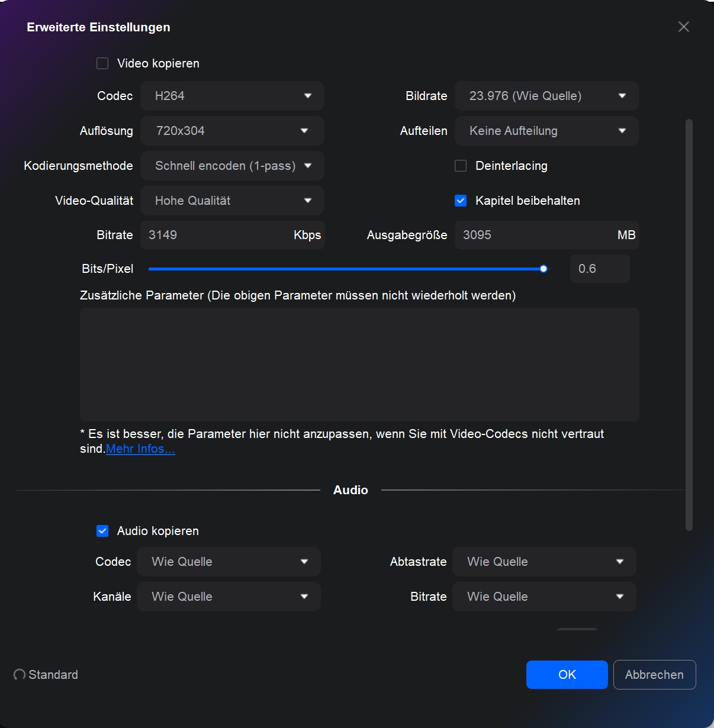Click the Kbps unit label
714x728 pixels.
tap(307, 235)
